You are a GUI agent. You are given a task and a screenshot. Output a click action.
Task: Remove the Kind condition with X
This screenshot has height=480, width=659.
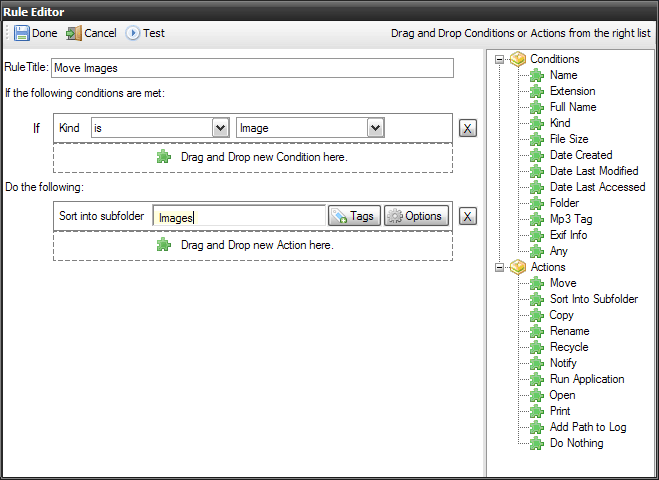(467, 128)
